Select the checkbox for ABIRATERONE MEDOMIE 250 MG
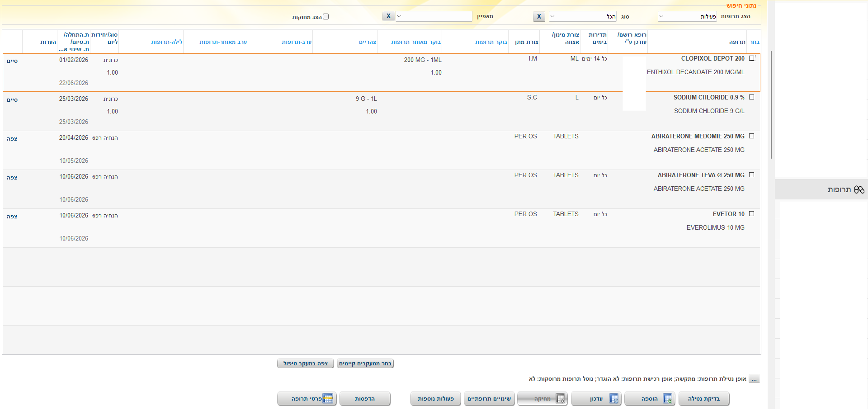The image size is (868, 411). pyautogui.click(x=752, y=136)
